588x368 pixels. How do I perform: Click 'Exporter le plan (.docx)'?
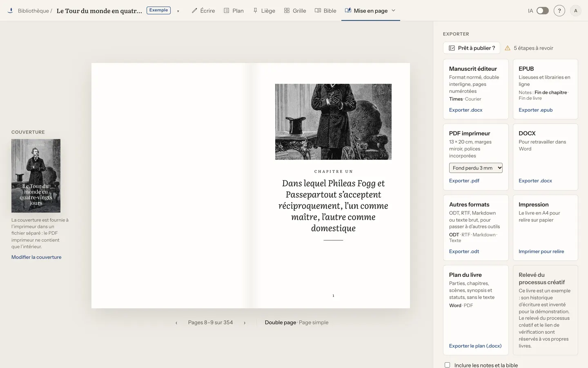tap(475, 346)
